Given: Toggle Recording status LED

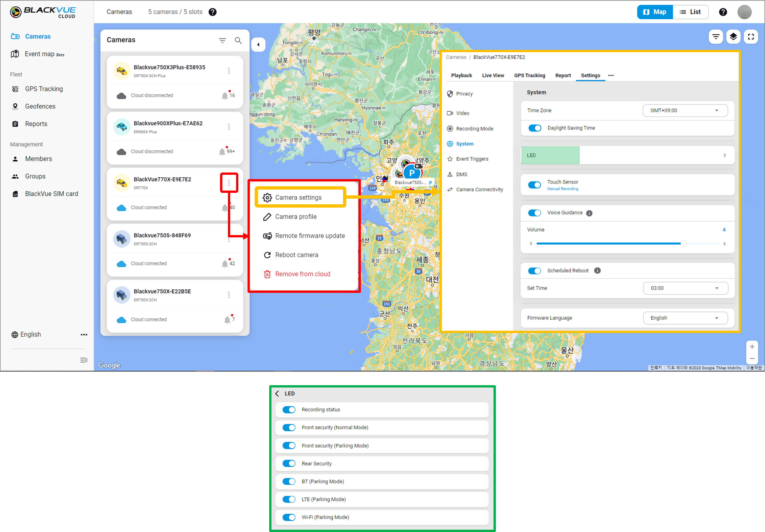Looking at the screenshot, I should (289, 409).
